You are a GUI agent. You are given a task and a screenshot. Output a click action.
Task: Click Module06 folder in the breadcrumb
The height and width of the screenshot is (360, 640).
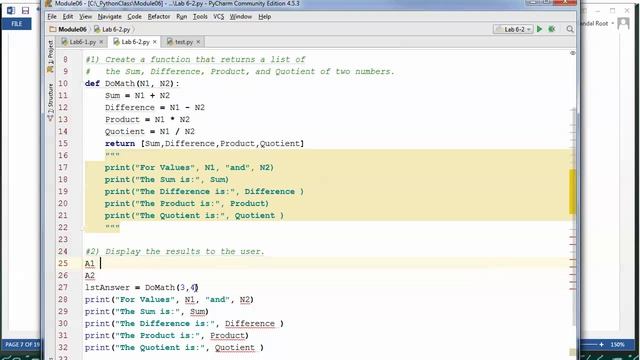[68, 29]
